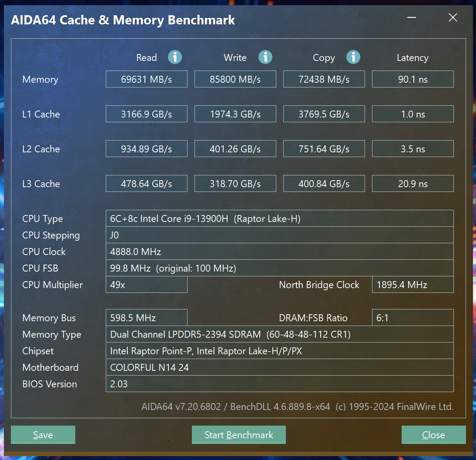Select L1 Cache copy value 3769.5 GB/s
Screen dimensions: 476x460
(324, 114)
